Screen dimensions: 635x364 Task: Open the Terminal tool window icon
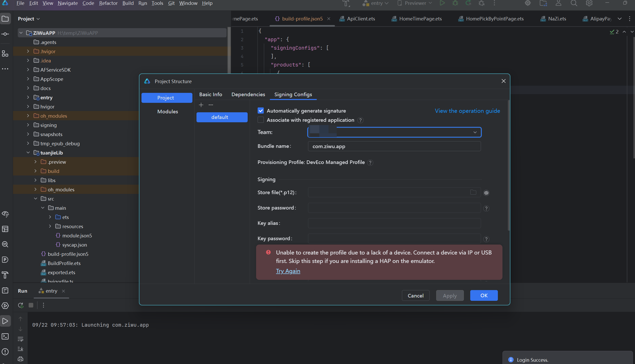tap(5, 336)
